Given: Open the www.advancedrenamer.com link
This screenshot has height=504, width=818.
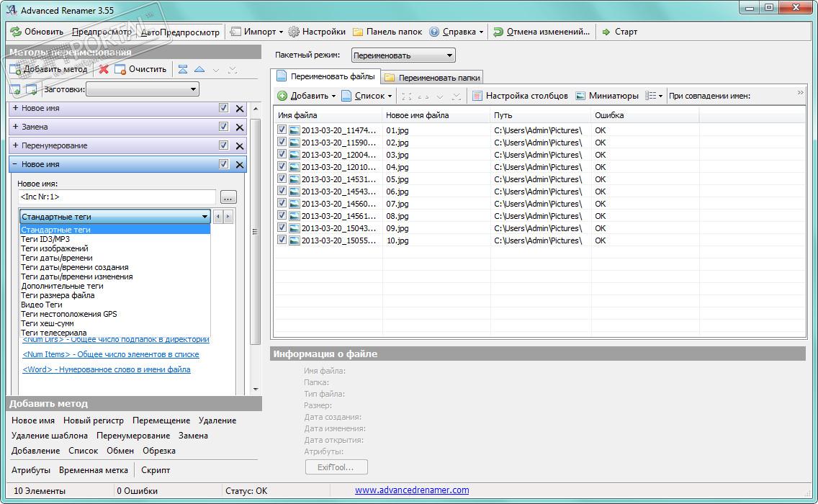Looking at the screenshot, I should pos(411,490).
